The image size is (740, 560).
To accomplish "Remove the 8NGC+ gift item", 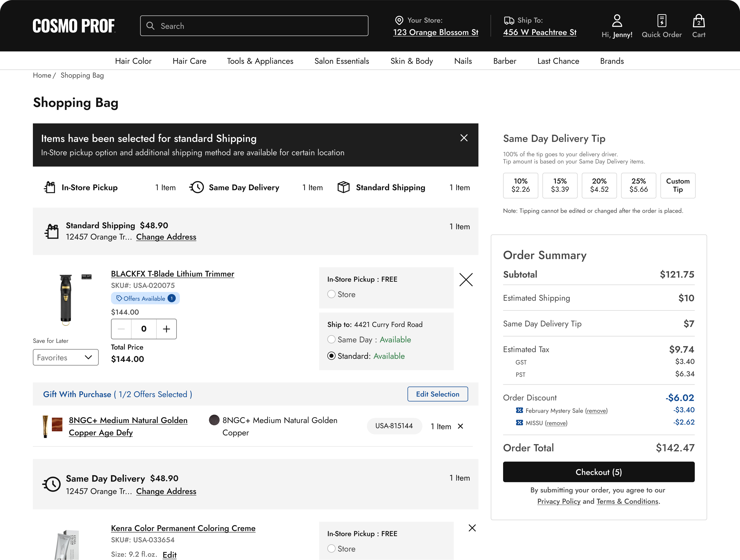I will (x=460, y=426).
